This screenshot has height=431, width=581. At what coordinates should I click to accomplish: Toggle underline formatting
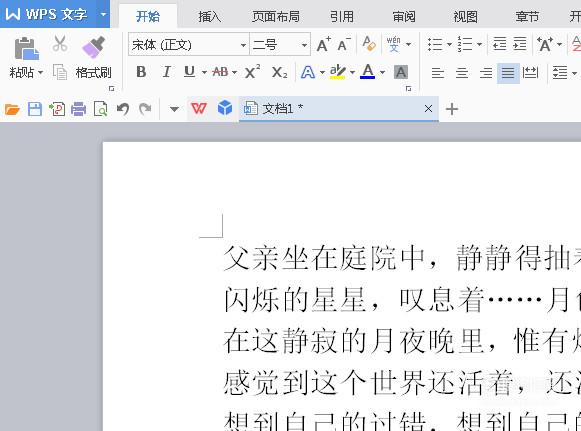pyautogui.click(x=189, y=72)
